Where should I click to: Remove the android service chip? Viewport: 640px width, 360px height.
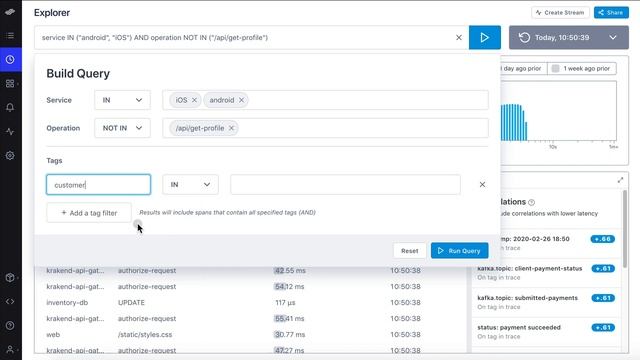[x=241, y=100]
